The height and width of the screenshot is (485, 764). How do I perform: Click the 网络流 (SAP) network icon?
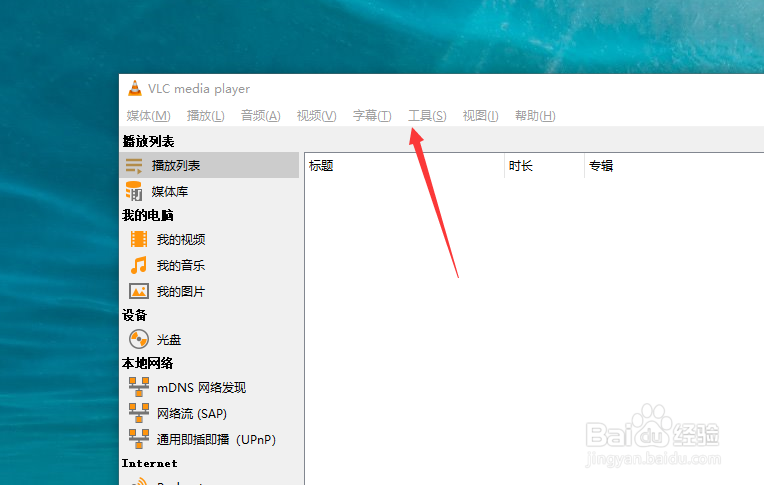click(x=138, y=413)
